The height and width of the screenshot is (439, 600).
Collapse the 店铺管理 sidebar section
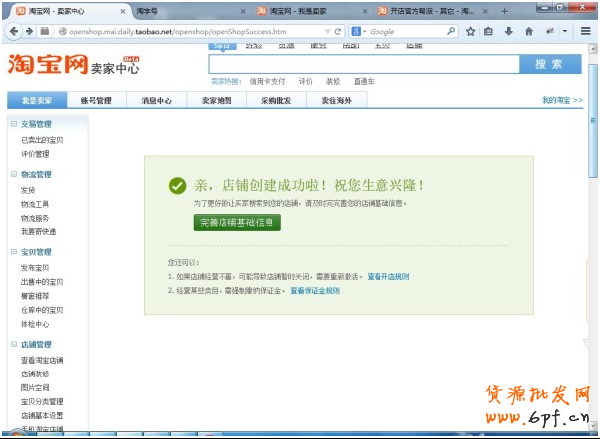[15, 344]
